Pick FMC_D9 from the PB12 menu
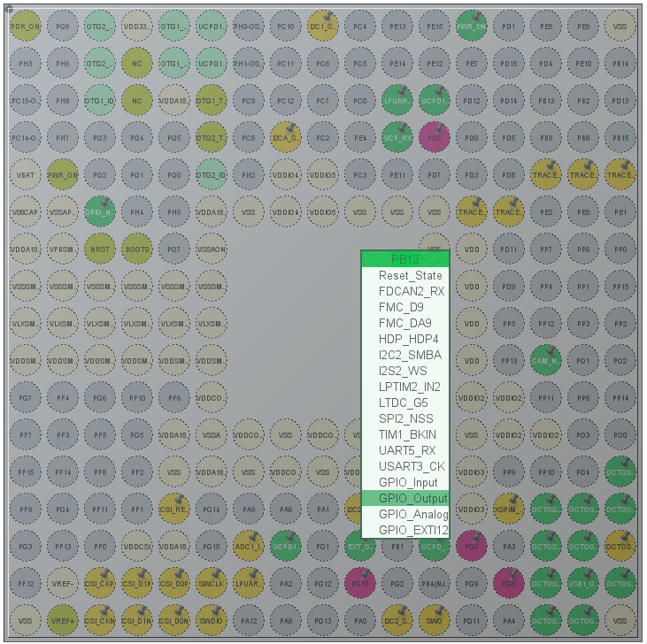This screenshot has width=647, height=644. pyautogui.click(x=405, y=307)
